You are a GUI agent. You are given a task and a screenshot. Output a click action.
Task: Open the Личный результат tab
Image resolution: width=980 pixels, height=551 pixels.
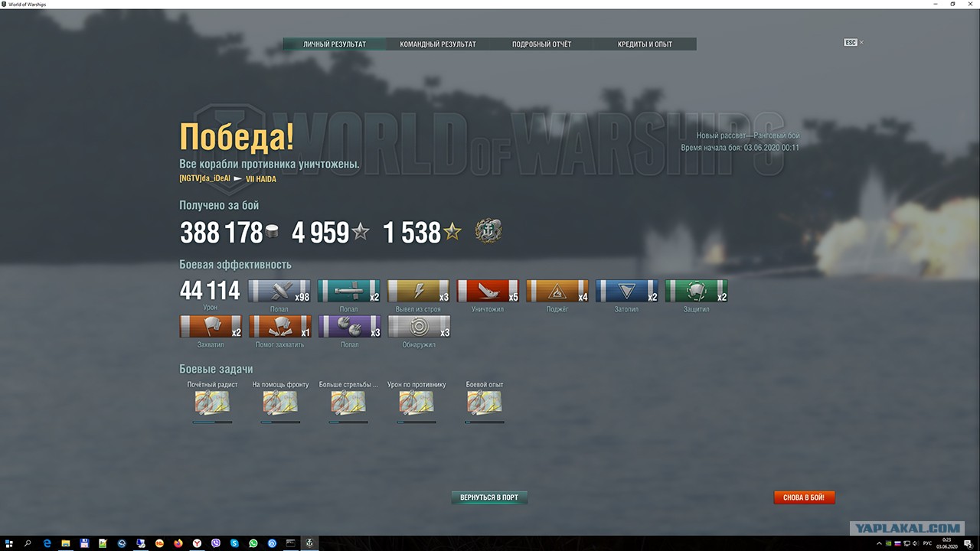(x=335, y=44)
